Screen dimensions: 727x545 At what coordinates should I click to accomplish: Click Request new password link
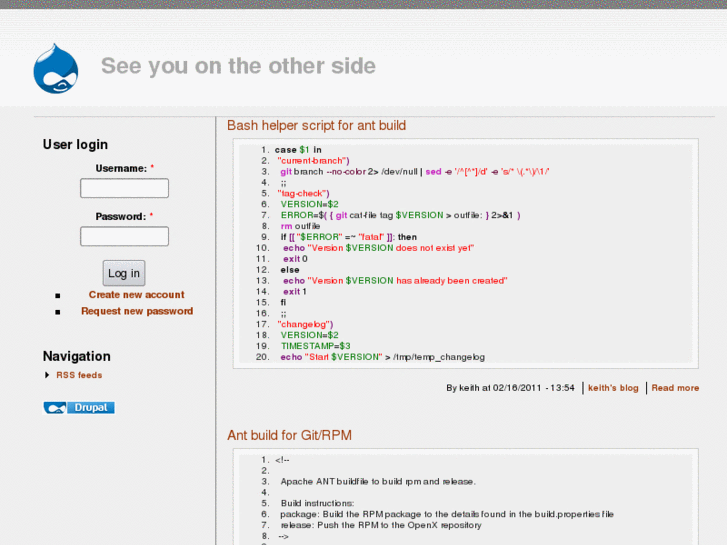point(137,311)
